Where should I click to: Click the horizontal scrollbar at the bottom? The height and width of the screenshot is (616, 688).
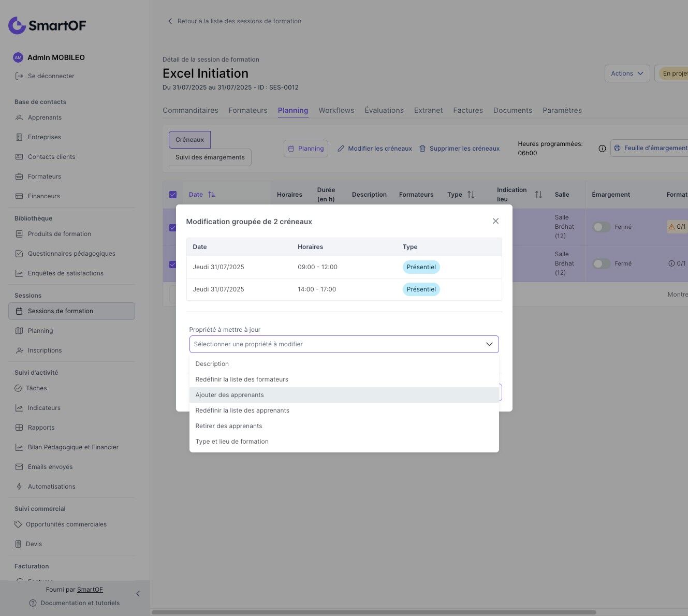374,612
